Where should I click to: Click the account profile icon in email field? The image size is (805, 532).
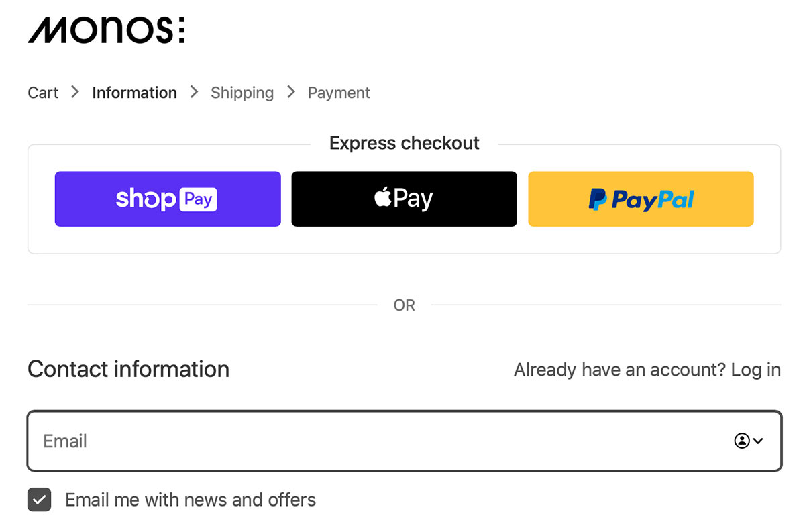(742, 441)
